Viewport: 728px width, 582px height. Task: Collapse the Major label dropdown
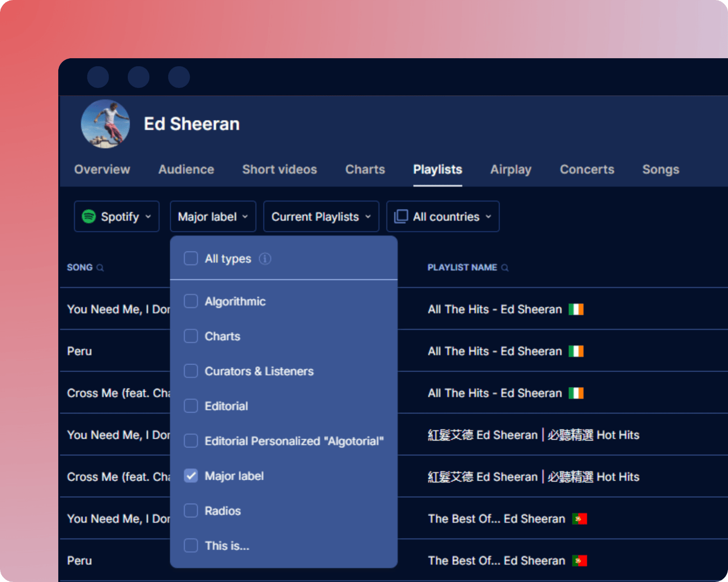pyautogui.click(x=213, y=217)
